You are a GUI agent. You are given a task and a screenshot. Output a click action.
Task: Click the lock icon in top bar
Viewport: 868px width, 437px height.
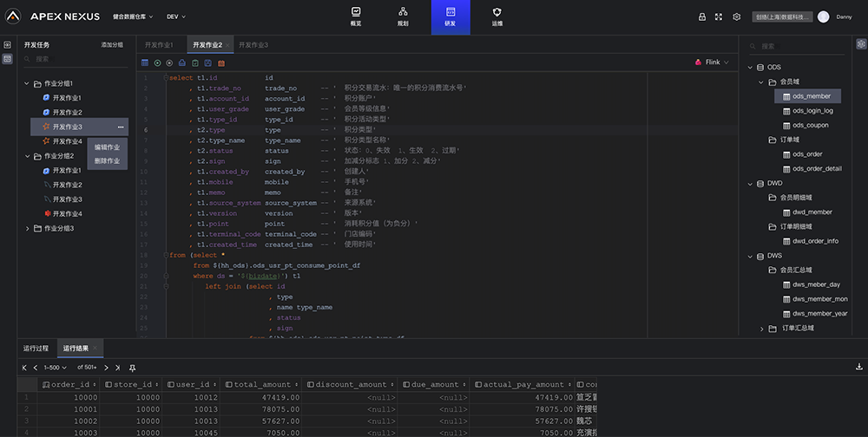pos(702,16)
